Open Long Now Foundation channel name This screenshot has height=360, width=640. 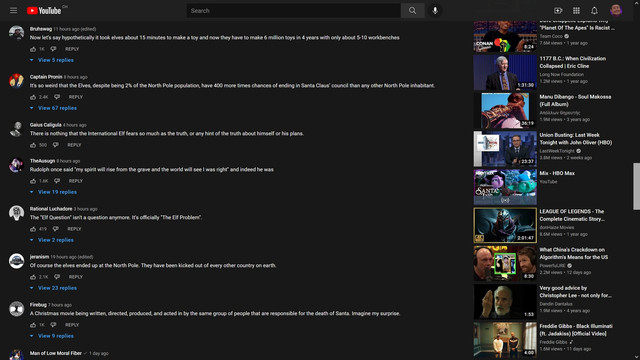click(562, 74)
